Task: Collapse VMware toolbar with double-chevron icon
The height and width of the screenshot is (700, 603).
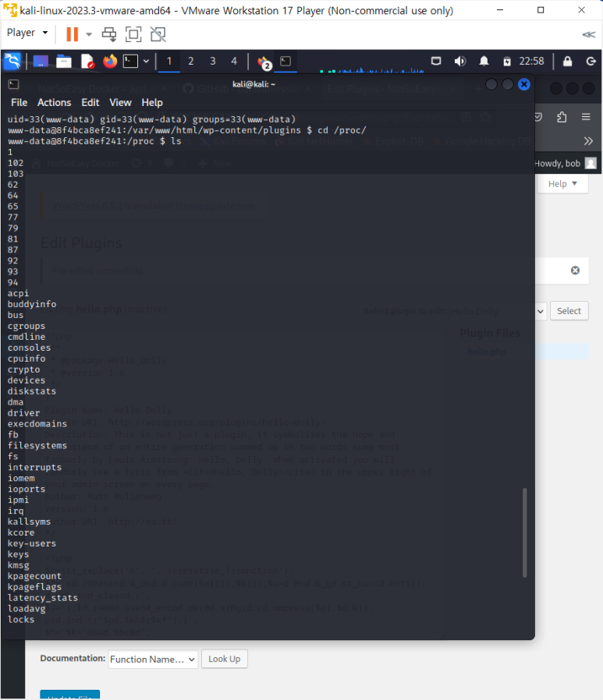Action: click(589, 34)
